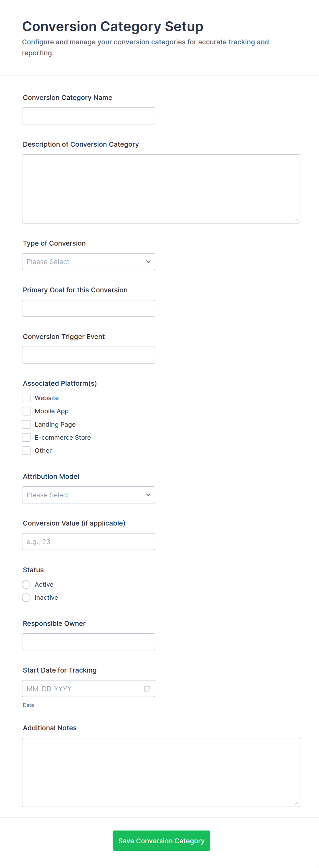This screenshot has width=319, height=868.
Task: Expand the Attribution Model dropdown
Action: point(88,495)
